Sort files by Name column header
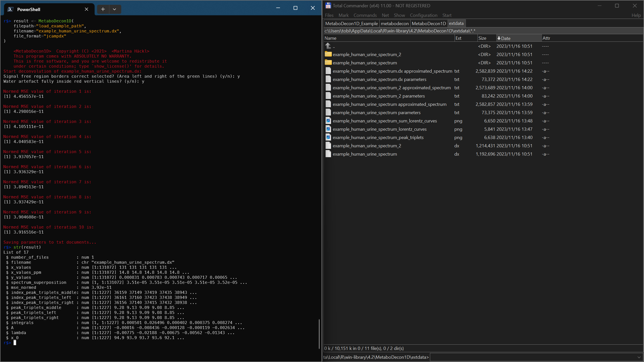Screen dimensions: 644x362 click(x=389, y=38)
